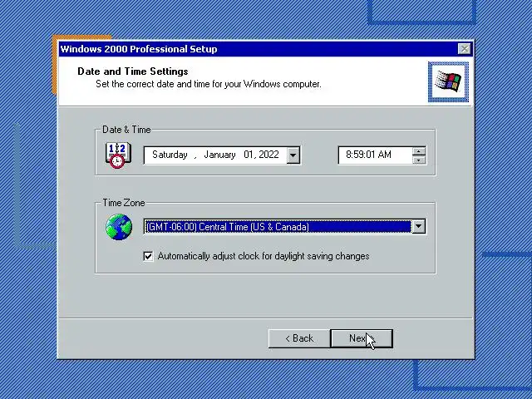Open the date picker dropdown arrow
This screenshot has height=399, width=532.
tap(293, 155)
